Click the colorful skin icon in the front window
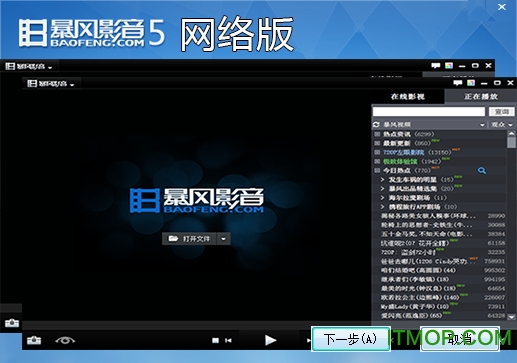Viewport: 517px width, 363px height. click(471, 83)
